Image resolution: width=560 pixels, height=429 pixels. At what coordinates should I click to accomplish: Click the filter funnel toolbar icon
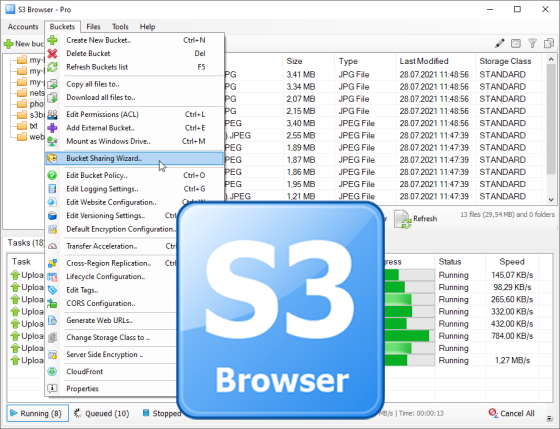[x=532, y=44]
